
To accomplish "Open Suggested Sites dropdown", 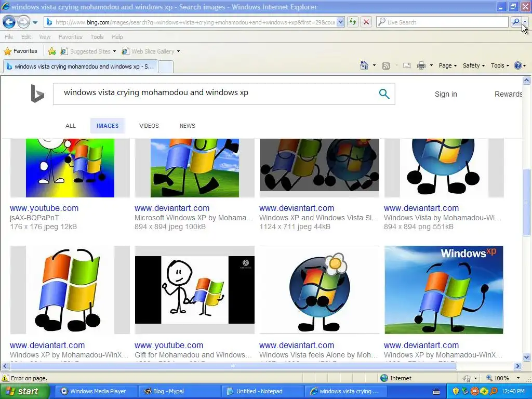I will tap(88, 51).
